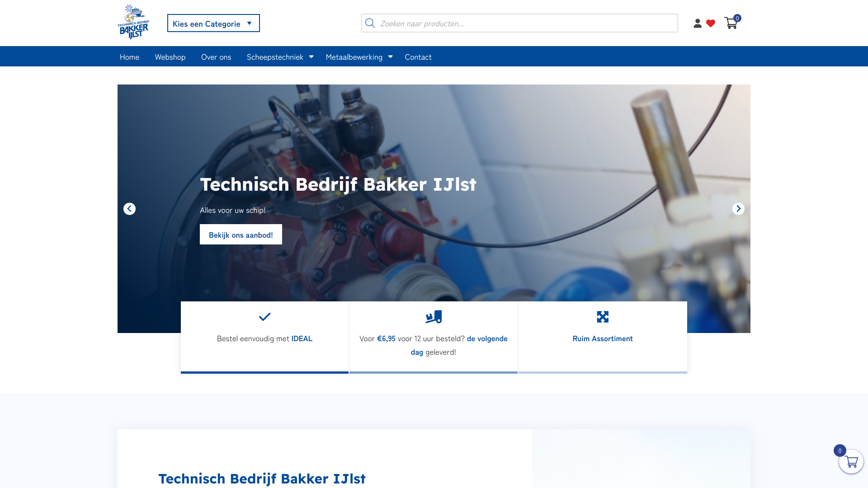Open the red heart wishlist icon
Viewport: 868px width, 488px height.
[711, 23]
